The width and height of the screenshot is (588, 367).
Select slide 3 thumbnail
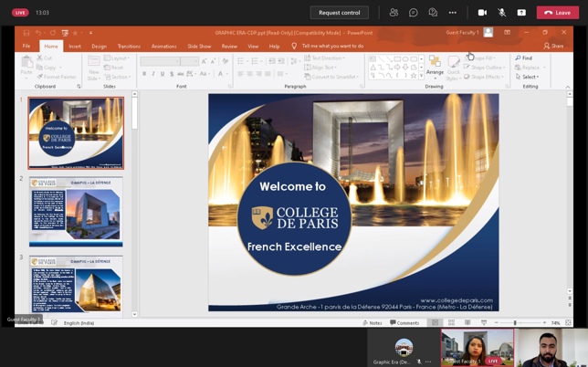(76, 284)
